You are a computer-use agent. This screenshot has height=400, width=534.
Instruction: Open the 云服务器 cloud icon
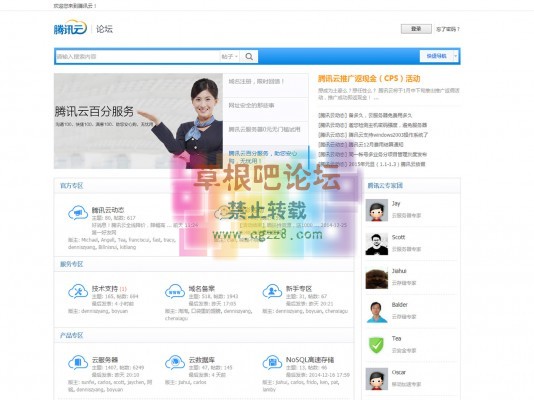[x=78, y=363]
